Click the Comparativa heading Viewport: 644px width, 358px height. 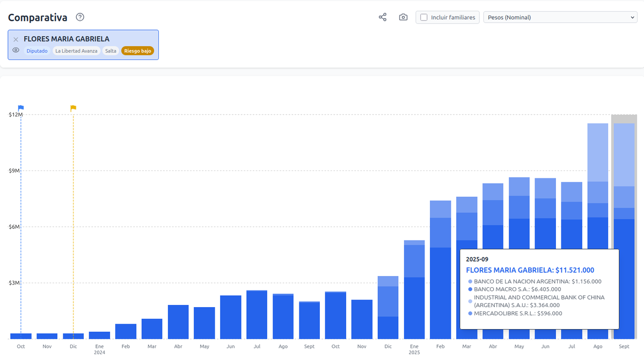pyautogui.click(x=38, y=18)
